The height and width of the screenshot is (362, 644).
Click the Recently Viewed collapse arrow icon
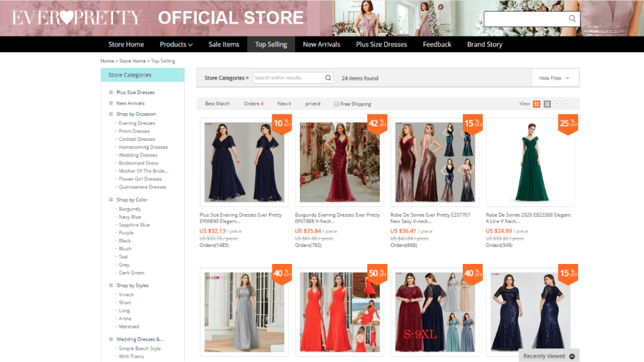(x=572, y=356)
